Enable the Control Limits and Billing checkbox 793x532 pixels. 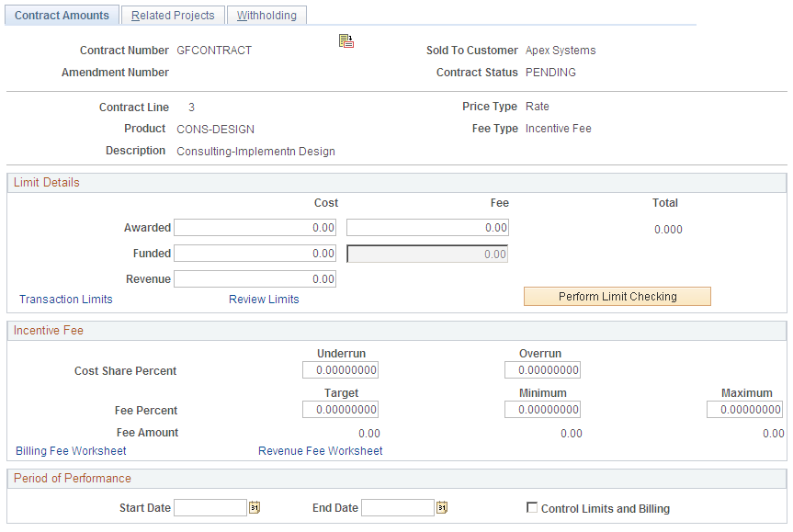[x=531, y=507]
